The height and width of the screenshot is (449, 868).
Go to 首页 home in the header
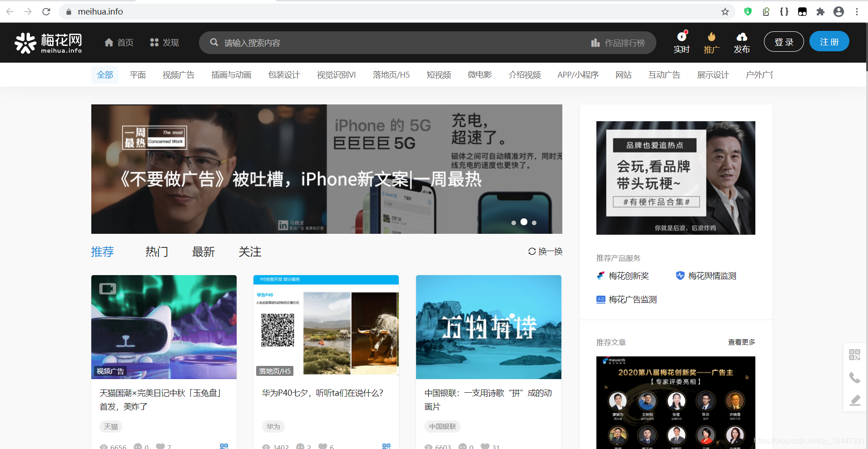tap(119, 43)
